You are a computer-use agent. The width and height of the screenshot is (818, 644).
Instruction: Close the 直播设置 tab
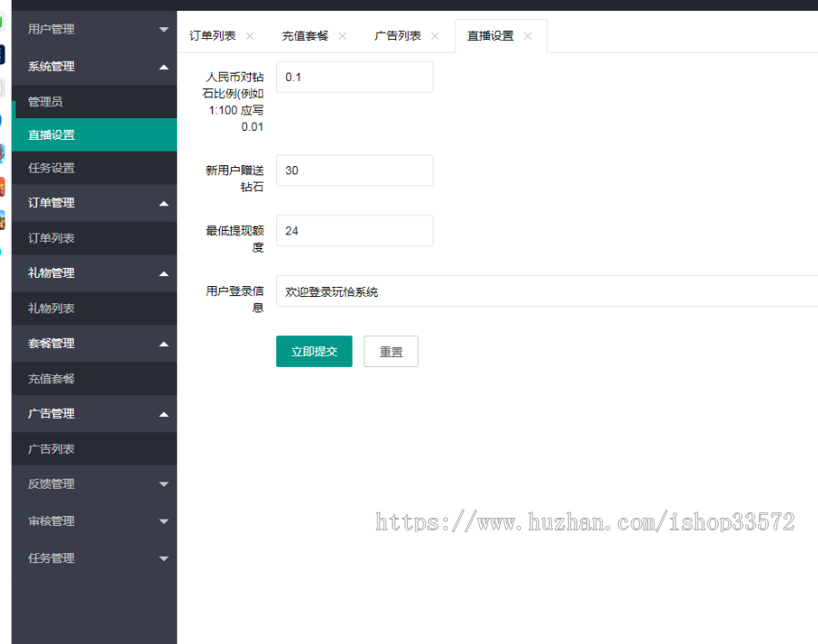coord(528,36)
